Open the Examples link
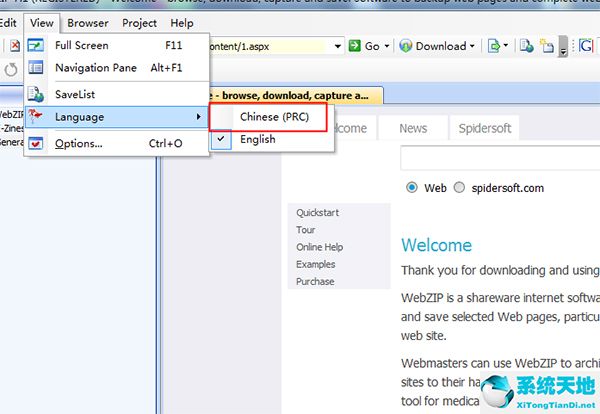Viewport: 600px width, 414px height. point(315,264)
